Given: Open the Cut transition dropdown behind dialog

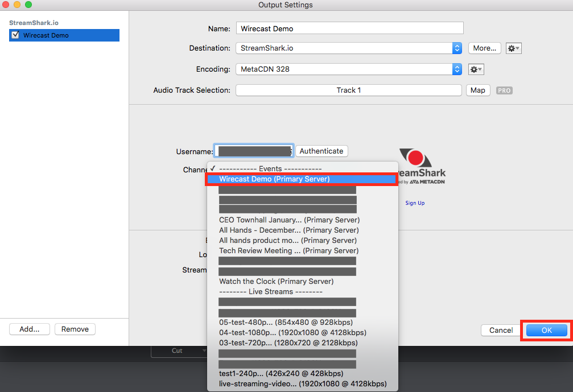Looking at the screenshot, I should coord(179,350).
